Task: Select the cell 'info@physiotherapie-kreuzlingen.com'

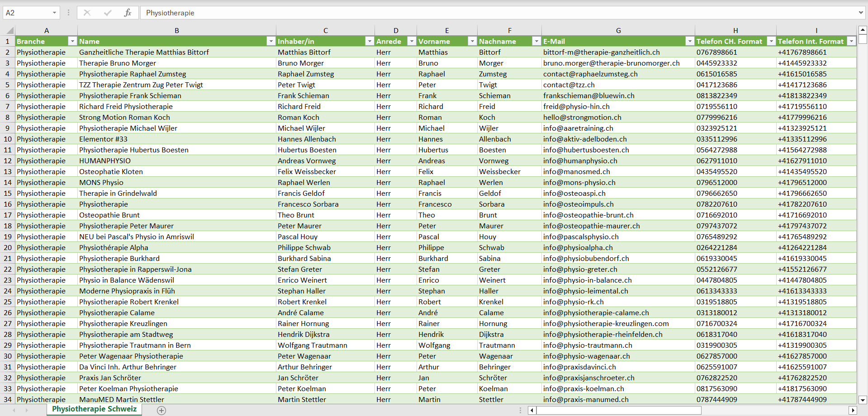Action: pos(618,323)
